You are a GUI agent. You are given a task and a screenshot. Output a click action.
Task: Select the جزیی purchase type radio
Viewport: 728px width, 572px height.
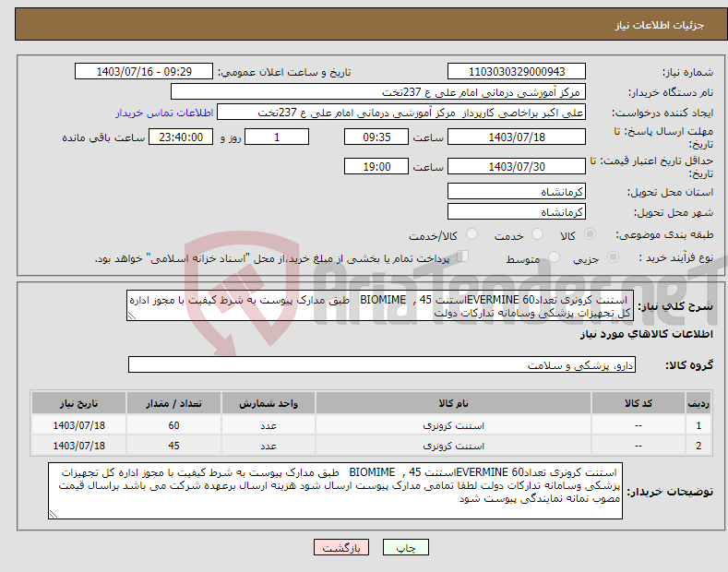click(x=613, y=257)
